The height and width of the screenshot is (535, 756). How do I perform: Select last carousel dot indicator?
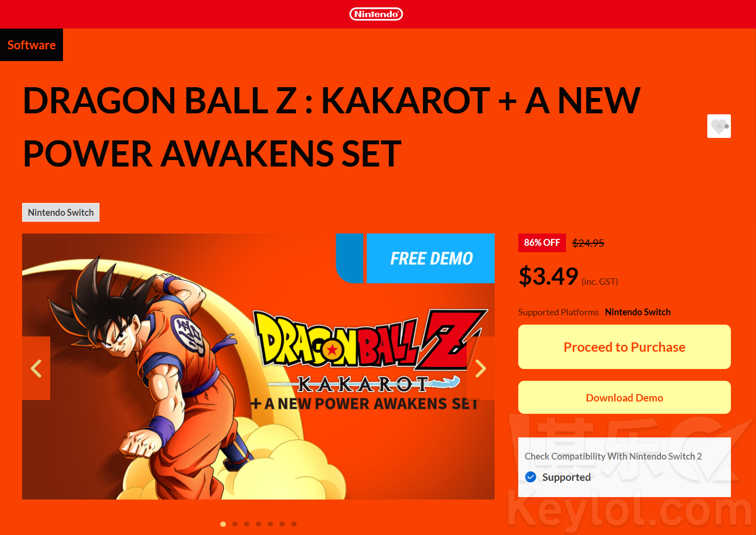294,524
